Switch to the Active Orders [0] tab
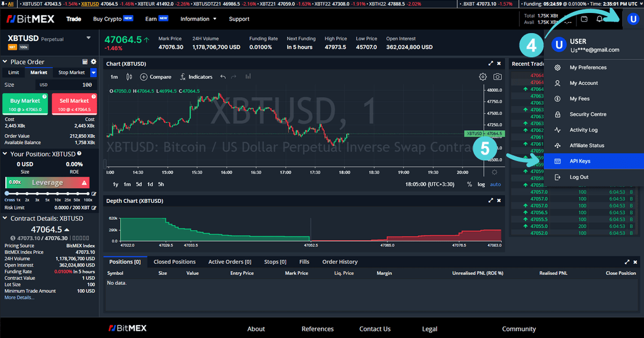The width and height of the screenshot is (644, 338). pos(230,262)
